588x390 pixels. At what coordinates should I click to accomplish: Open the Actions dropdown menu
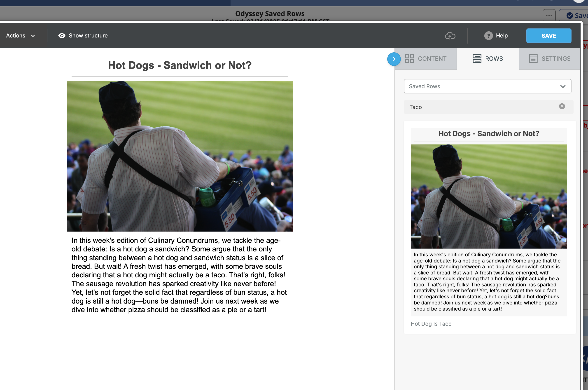tap(20, 36)
